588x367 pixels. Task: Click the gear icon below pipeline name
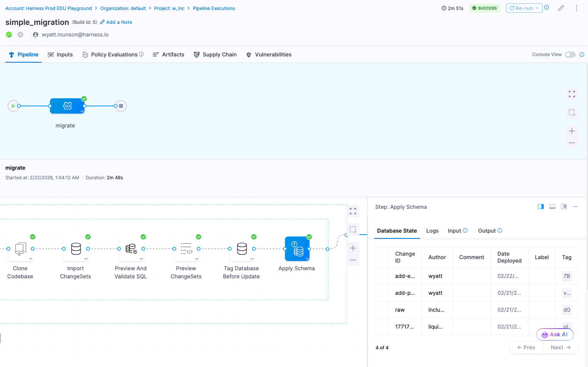coord(20,35)
